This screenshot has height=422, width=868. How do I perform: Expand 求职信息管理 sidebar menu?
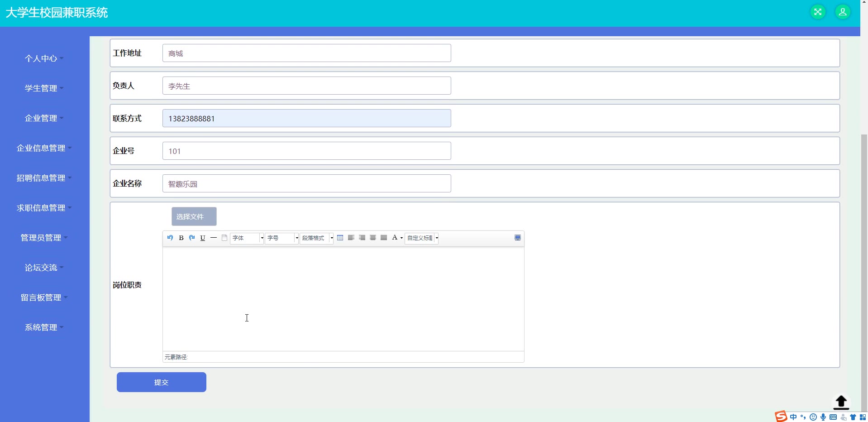coord(44,208)
